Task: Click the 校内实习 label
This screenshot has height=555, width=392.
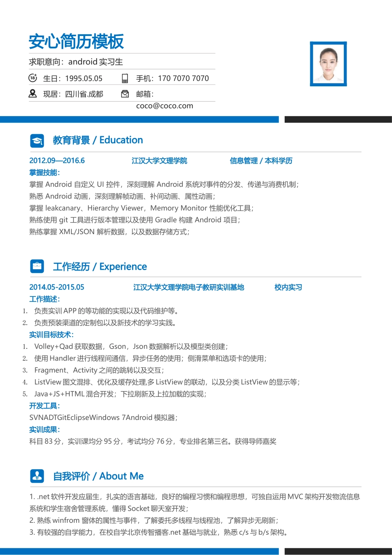Action: tap(288, 287)
